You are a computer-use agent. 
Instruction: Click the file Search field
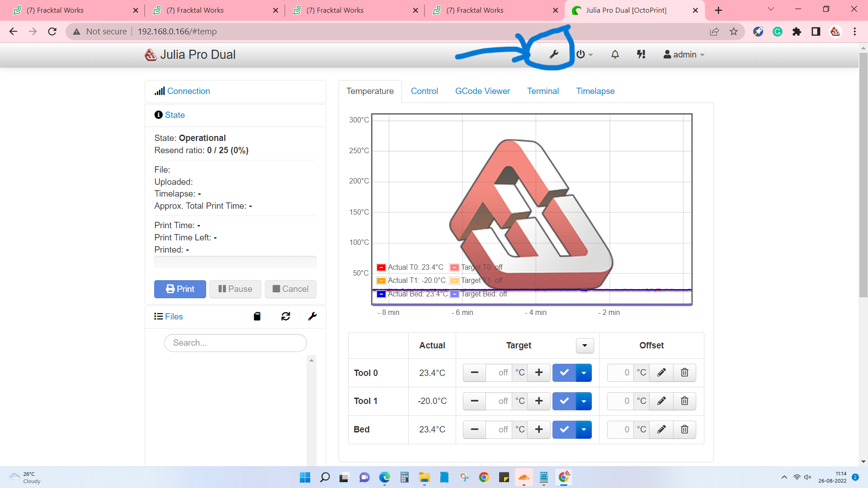235,343
